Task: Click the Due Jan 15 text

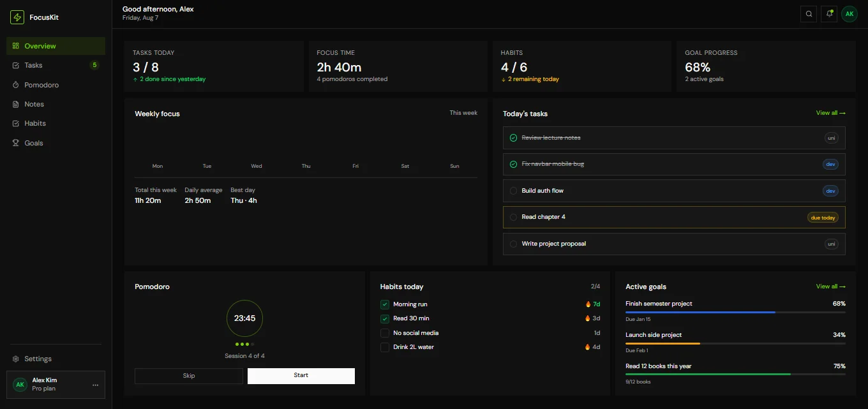Action: tap(638, 319)
